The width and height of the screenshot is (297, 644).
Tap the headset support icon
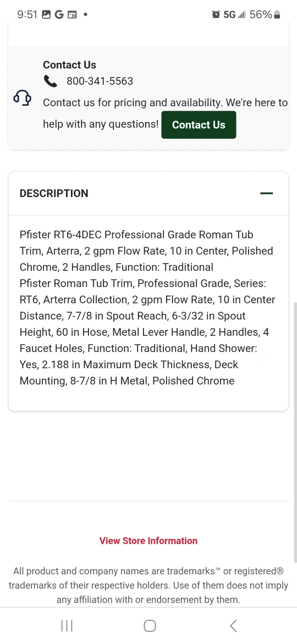pyautogui.click(x=22, y=99)
